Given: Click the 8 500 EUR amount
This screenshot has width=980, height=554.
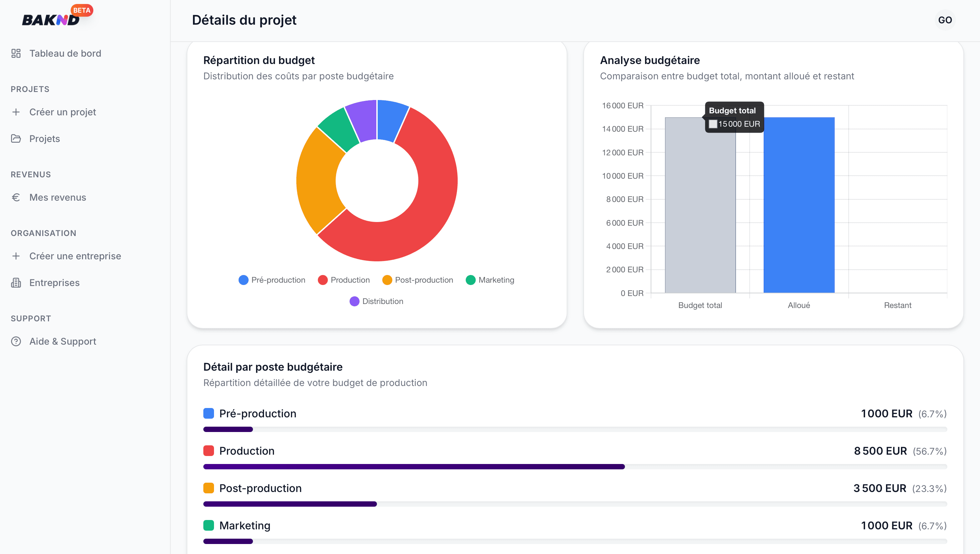Looking at the screenshot, I should point(880,451).
